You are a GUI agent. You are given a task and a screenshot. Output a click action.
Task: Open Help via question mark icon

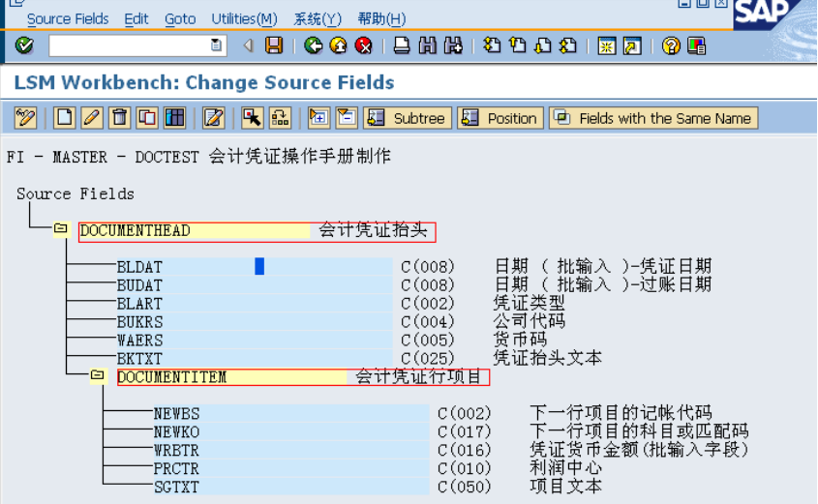click(x=671, y=45)
